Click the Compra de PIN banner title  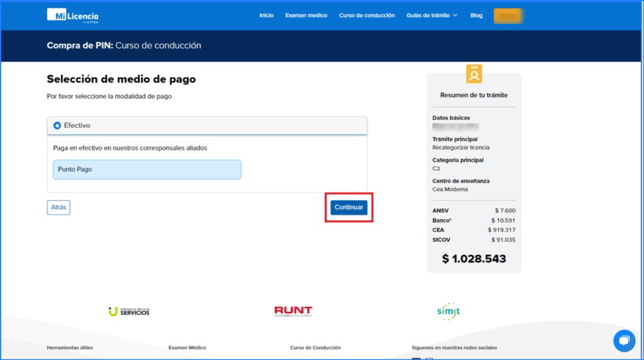click(124, 46)
